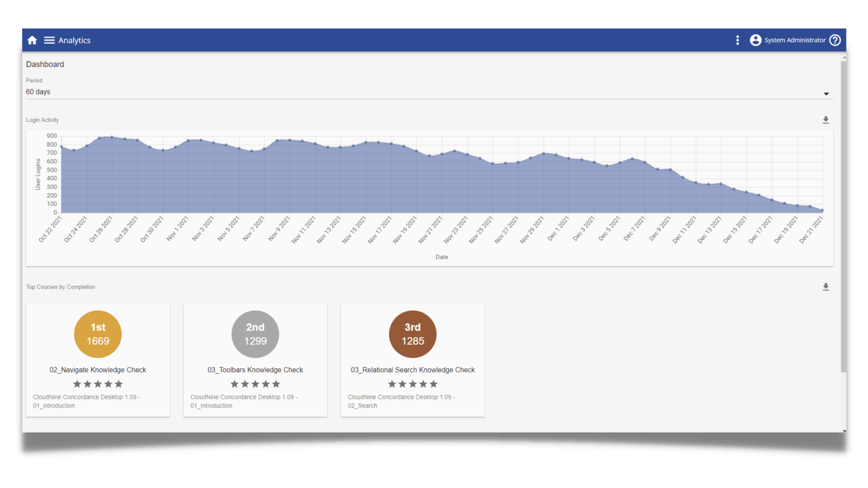Download the Top Courses by Completion data
This screenshot has height=488, width=868.
(x=826, y=286)
